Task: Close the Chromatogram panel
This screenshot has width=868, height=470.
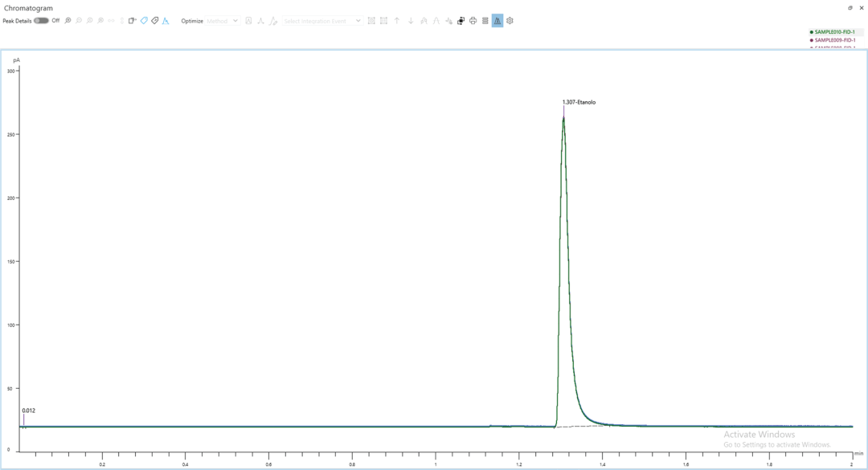Action: [862, 8]
